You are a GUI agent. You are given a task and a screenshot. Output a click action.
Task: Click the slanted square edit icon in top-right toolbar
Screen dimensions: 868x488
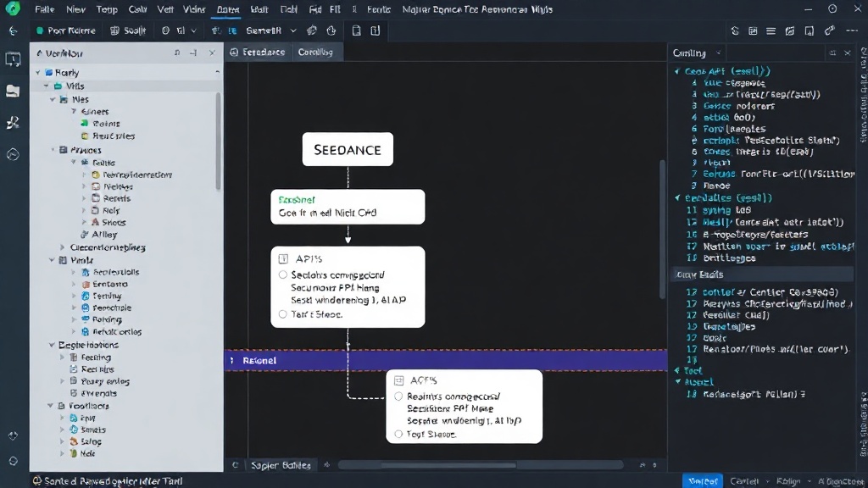[x=790, y=31]
